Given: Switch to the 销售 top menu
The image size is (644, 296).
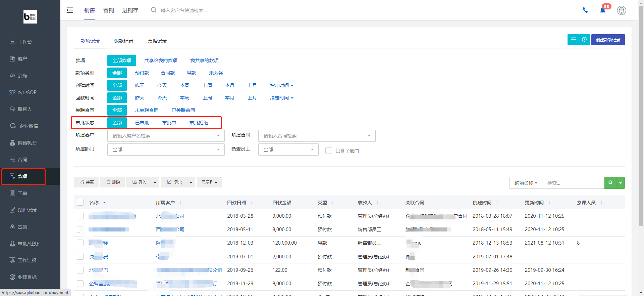Looking at the screenshot, I should [x=90, y=10].
